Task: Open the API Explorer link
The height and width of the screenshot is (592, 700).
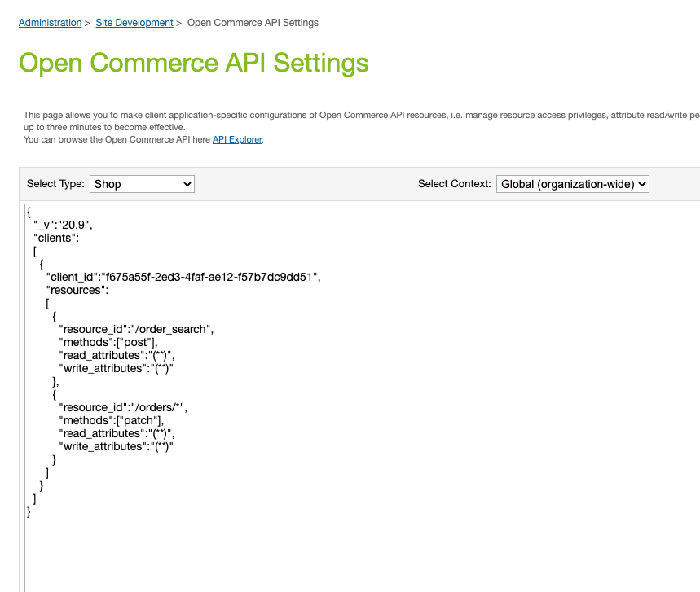Action: (237, 139)
